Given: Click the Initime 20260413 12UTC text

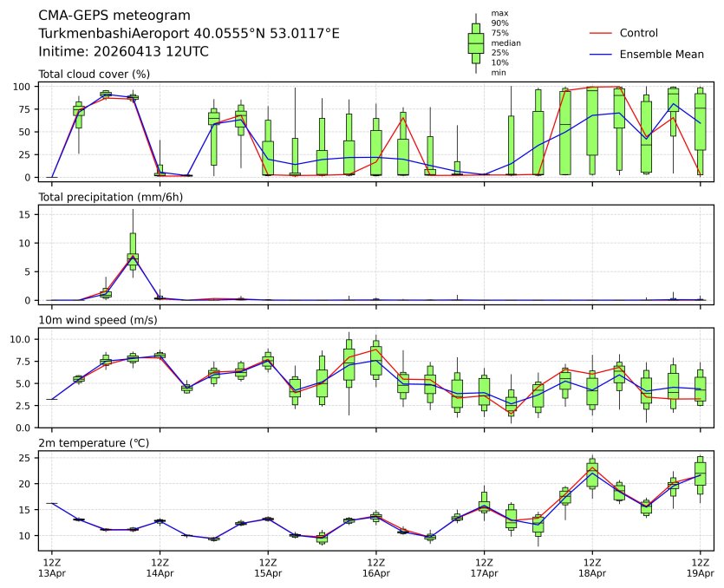Looking at the screenshot, I should point(124,51).
